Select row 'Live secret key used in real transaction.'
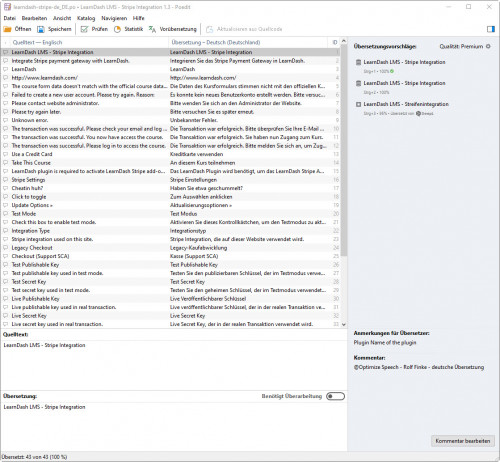The width and height of the screenshot is (500, 462). click(x=171, y=324)
